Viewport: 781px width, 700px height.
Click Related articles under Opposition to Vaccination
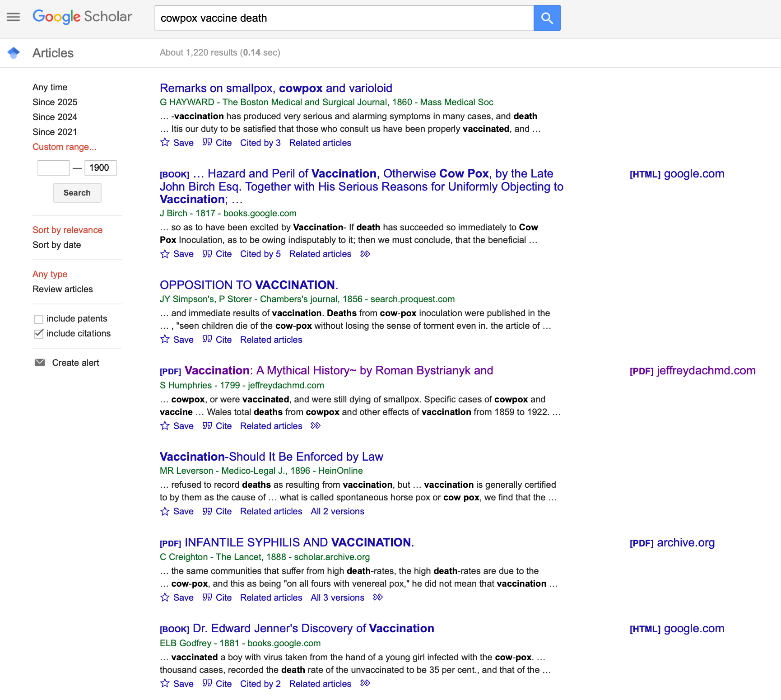(x=271, y=340)
